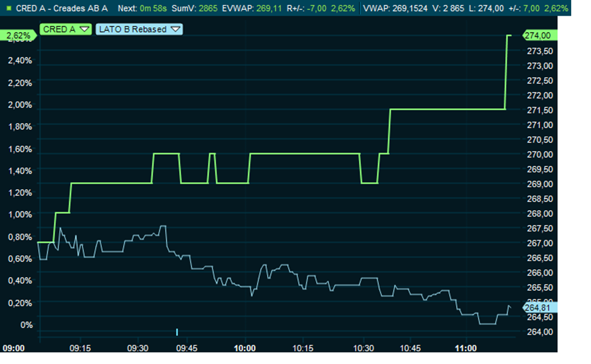Click the 2,62% percent change tag
591x364 pixels.
(x=18, y=36)
